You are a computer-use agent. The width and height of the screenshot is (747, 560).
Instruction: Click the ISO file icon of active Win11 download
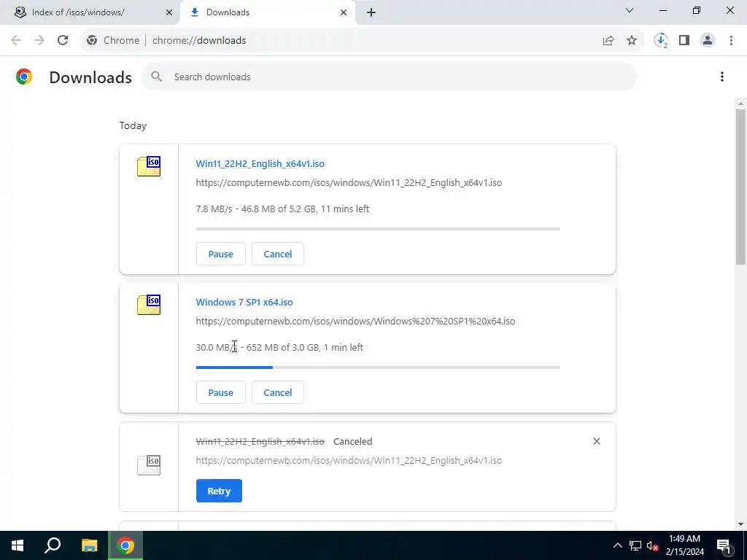(149, 166)
